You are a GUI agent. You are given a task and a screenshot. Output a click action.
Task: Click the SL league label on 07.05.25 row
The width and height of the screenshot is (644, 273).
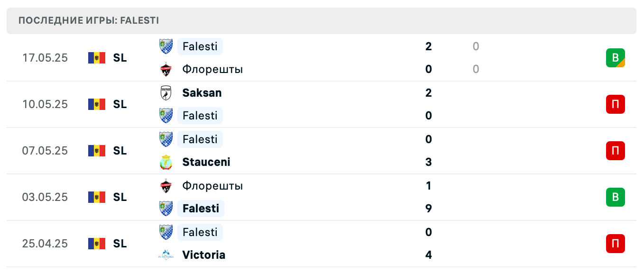120,151
